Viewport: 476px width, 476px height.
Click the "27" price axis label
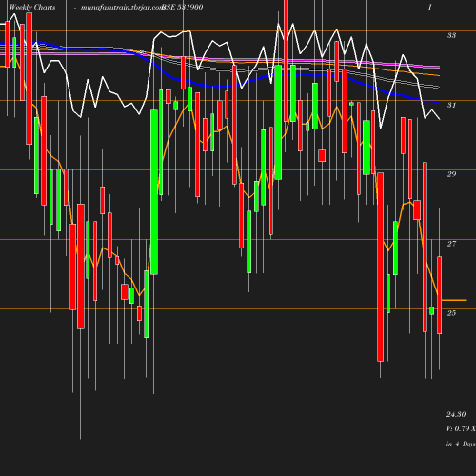451,244
